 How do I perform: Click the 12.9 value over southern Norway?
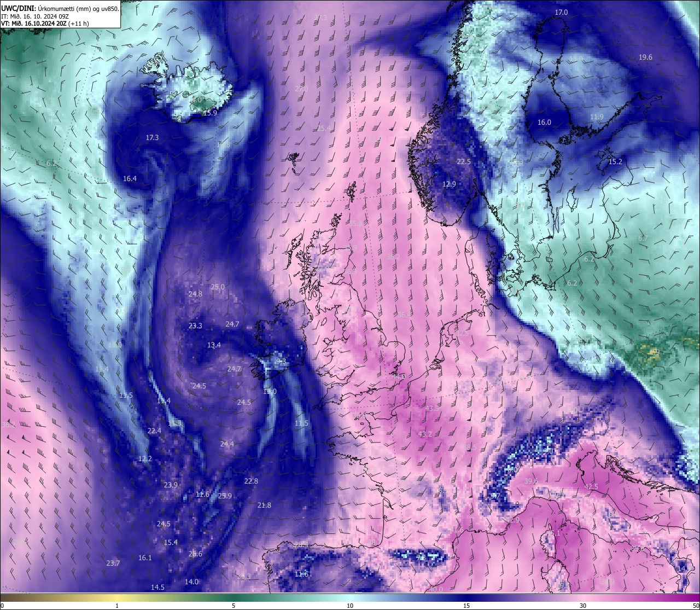coord(449,184)
